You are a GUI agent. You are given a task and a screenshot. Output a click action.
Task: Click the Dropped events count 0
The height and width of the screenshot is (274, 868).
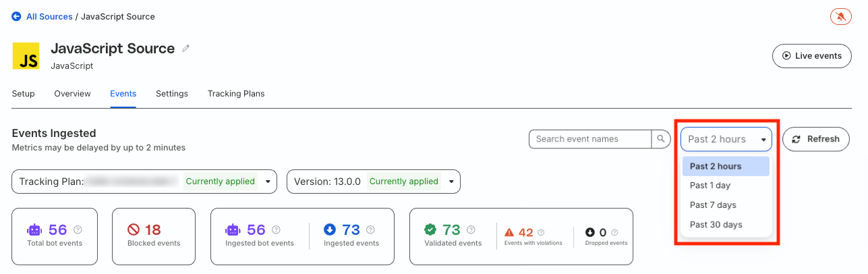(x=603, y=232)
